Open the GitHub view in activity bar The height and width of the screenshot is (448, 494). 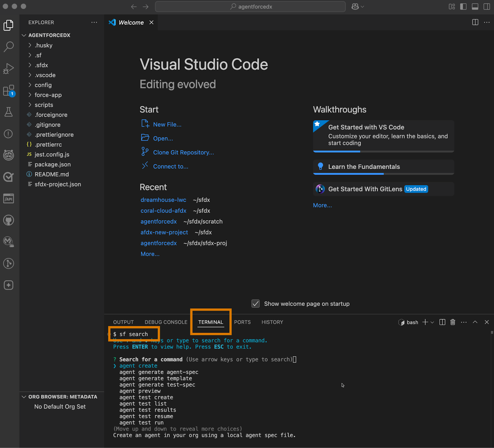(x=9, y=220)
